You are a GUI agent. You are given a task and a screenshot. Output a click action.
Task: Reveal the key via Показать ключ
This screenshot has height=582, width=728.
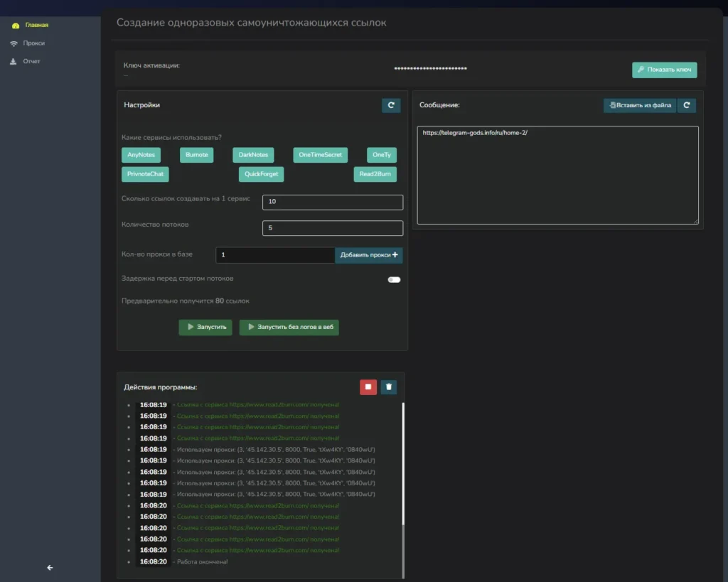coord(664,70)
